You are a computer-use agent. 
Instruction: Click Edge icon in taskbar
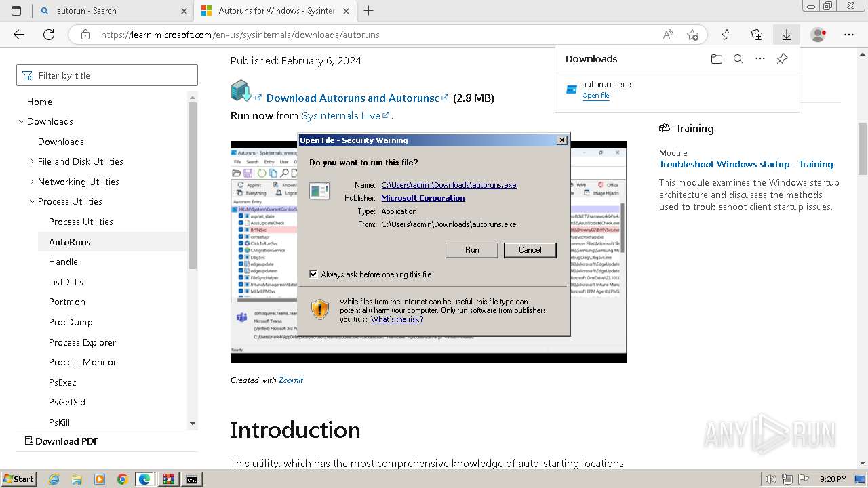[144, 479]
